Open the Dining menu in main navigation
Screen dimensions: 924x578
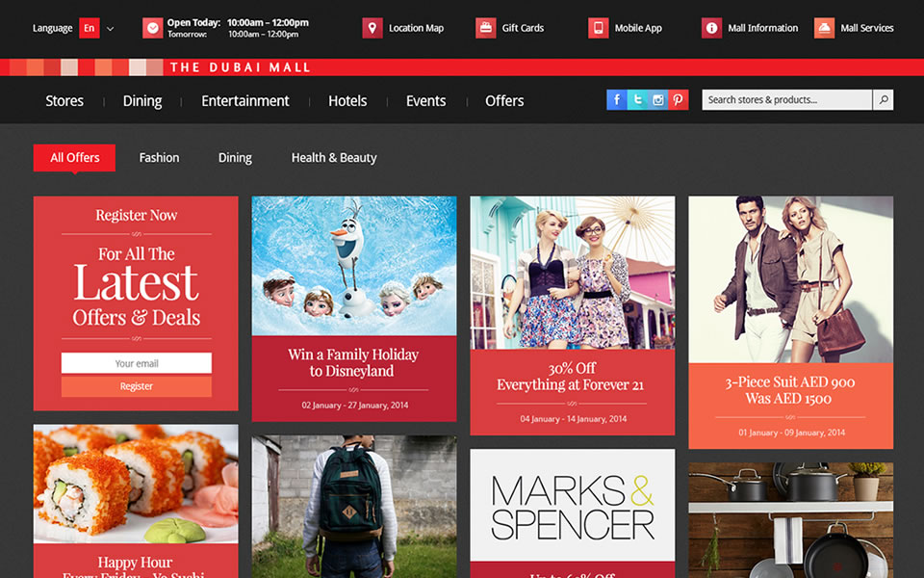pyautogui.click(x=142, y=101)
